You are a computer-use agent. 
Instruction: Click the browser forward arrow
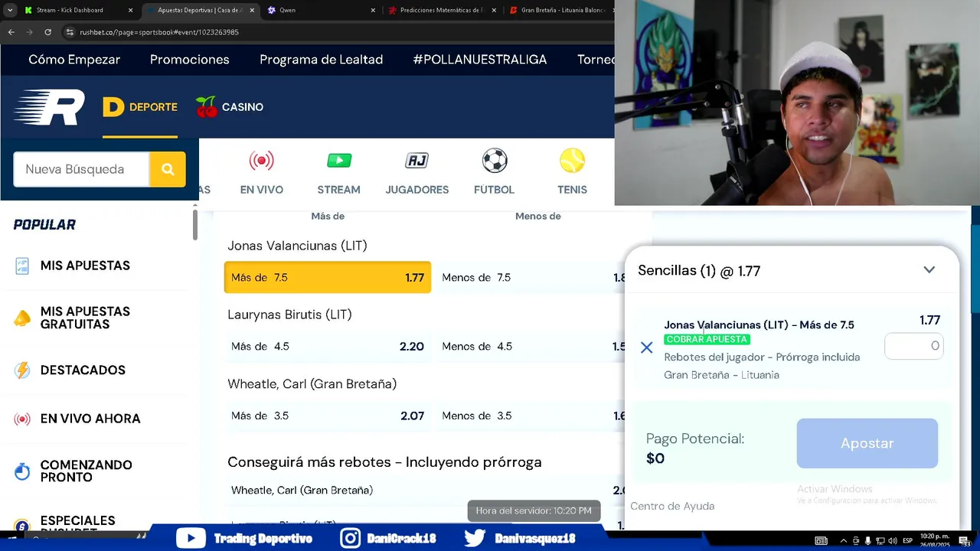click(x=30, y=32)
